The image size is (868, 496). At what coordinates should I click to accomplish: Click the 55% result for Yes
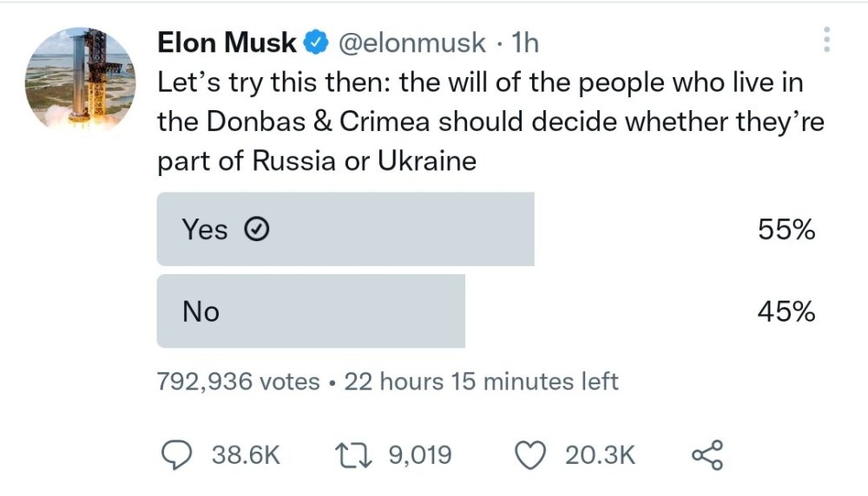(x=786, y=230)
